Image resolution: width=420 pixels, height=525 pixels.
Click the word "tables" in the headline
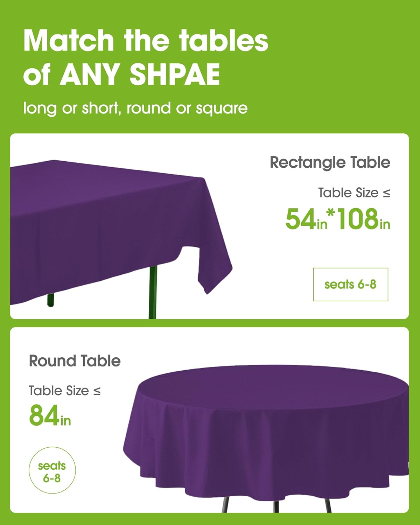pos(224,40)
